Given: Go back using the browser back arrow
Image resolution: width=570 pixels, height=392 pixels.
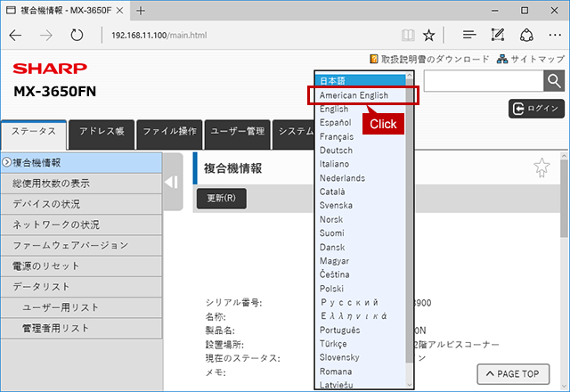Looking at the screenshot, I should coord(15,36).
